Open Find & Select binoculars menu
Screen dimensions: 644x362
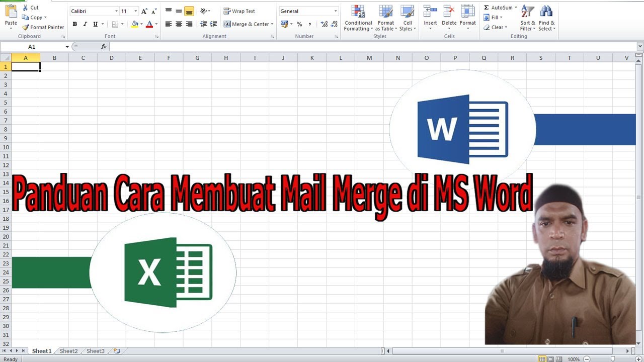[x=547, y=18]
